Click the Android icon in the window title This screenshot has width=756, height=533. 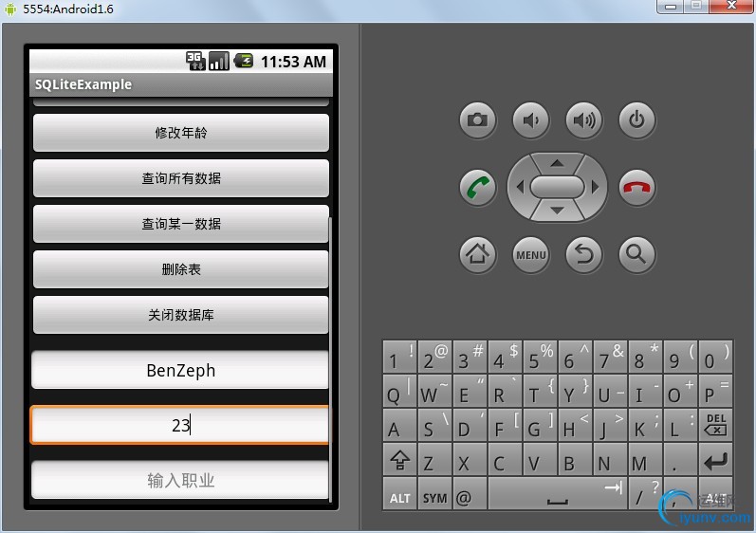(x=10, y=9)
